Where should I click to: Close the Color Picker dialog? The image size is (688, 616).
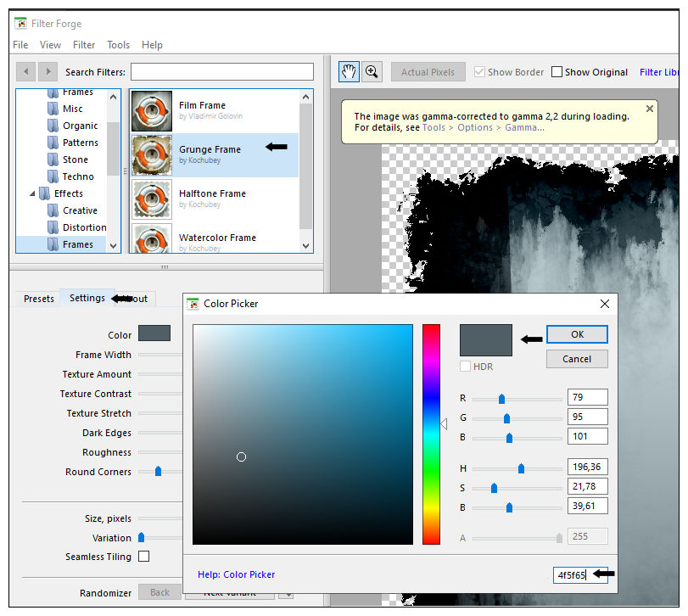click(605, 304)
